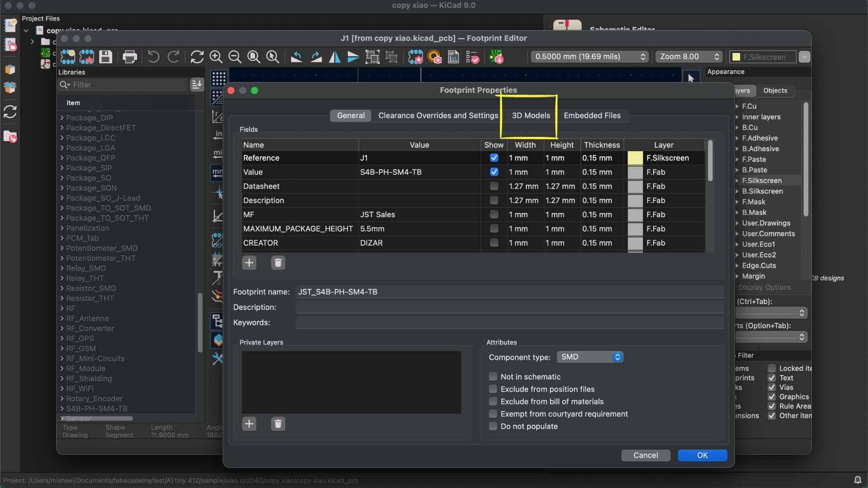The image size is (868, 488).
Task: Toggle Show checkbox for Datasheet field
Action: tap(494, 186)
